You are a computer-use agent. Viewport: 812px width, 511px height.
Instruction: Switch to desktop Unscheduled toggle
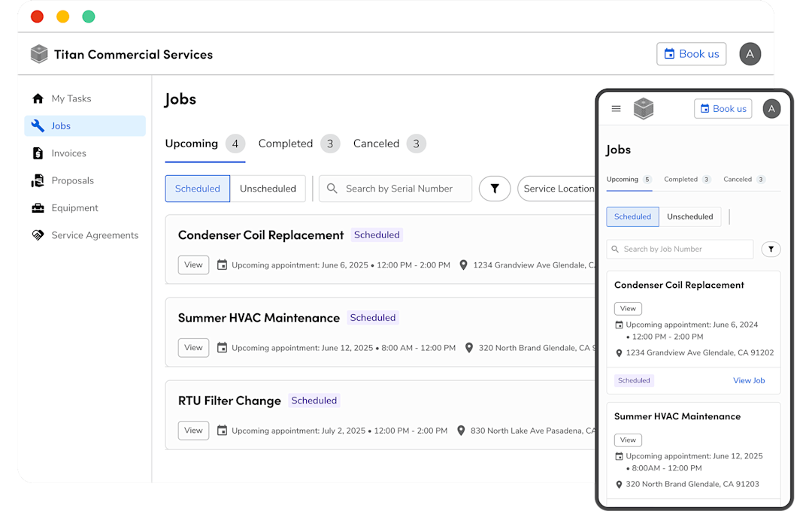[x=268, y=189]
